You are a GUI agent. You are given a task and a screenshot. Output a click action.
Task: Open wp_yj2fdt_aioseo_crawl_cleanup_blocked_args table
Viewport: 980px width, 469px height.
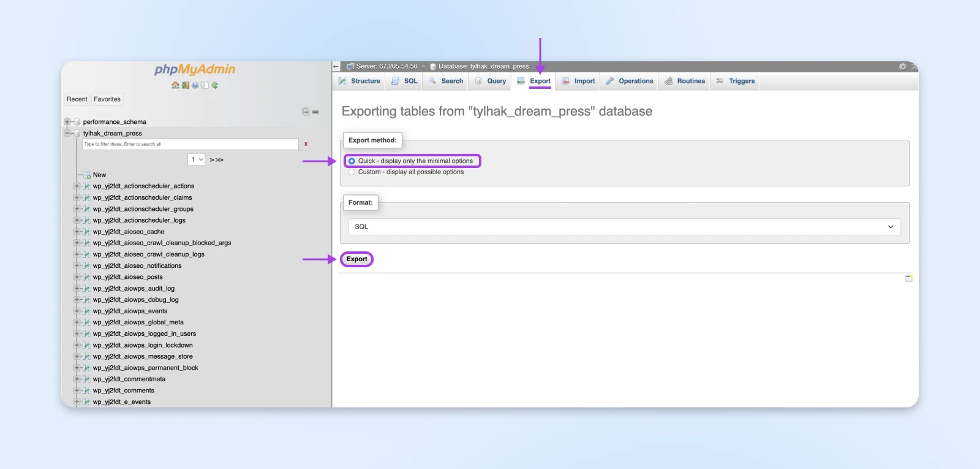(x=162, y=243)
